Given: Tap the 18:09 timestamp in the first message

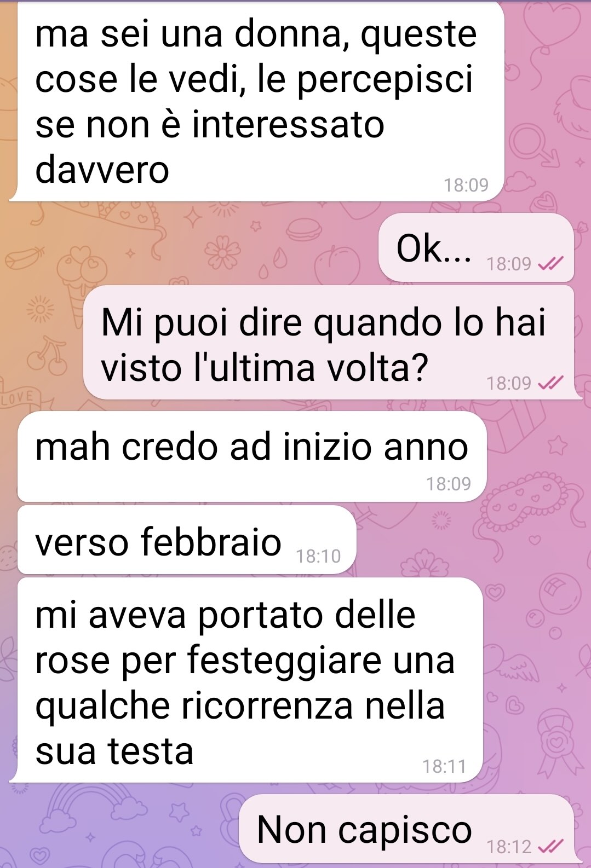Looking at the screenshot, I should point(466,185).
